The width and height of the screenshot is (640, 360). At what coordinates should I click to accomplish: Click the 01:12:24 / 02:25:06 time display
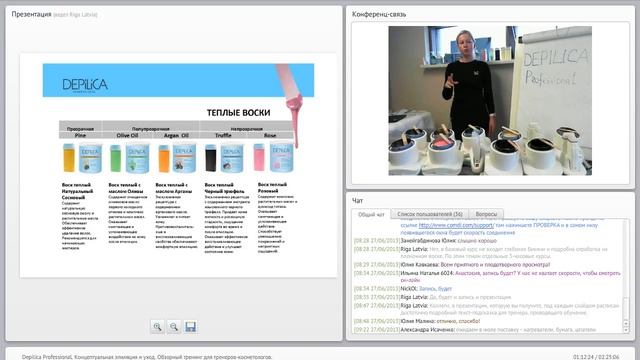[596, 357]
